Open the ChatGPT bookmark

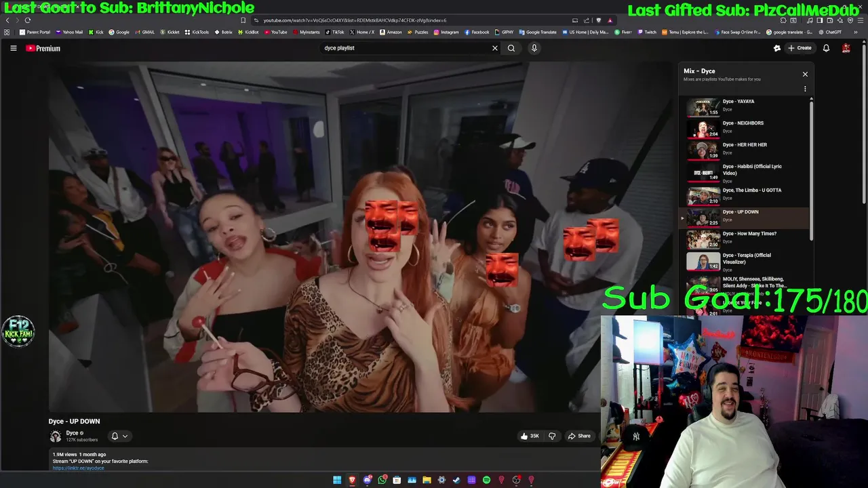click(x=830, y=32)
